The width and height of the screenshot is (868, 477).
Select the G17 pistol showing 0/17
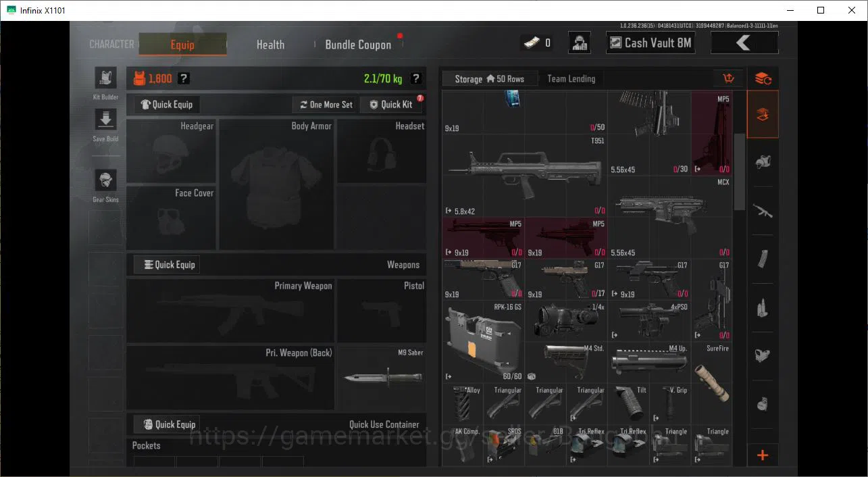tap(566, 279)
